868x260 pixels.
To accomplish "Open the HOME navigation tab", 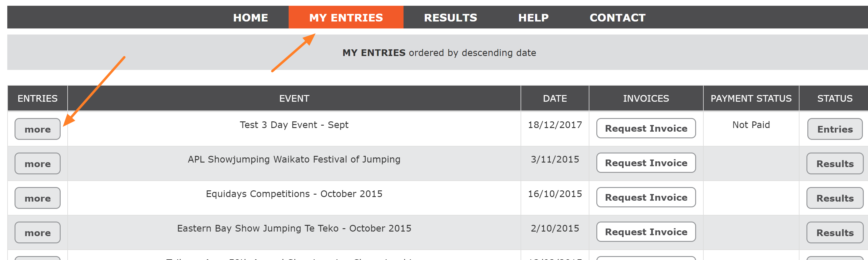I will point(250,18).
